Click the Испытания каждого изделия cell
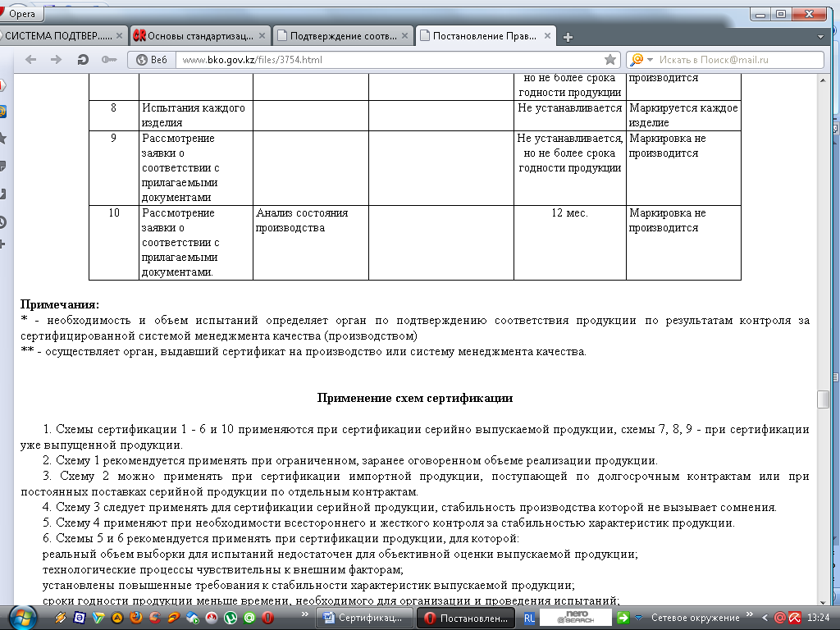Viewport: 840px width, 630px height. [x=196, y=115]
